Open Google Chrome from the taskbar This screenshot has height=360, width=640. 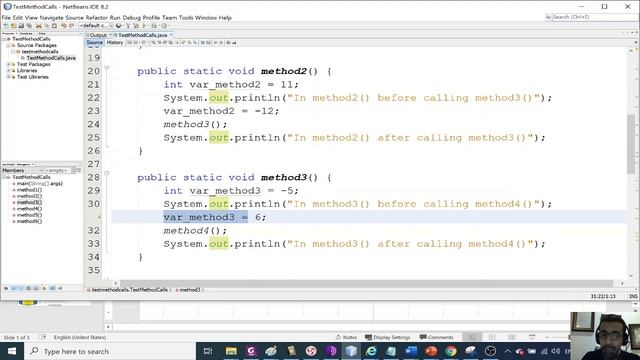(451, 351)
